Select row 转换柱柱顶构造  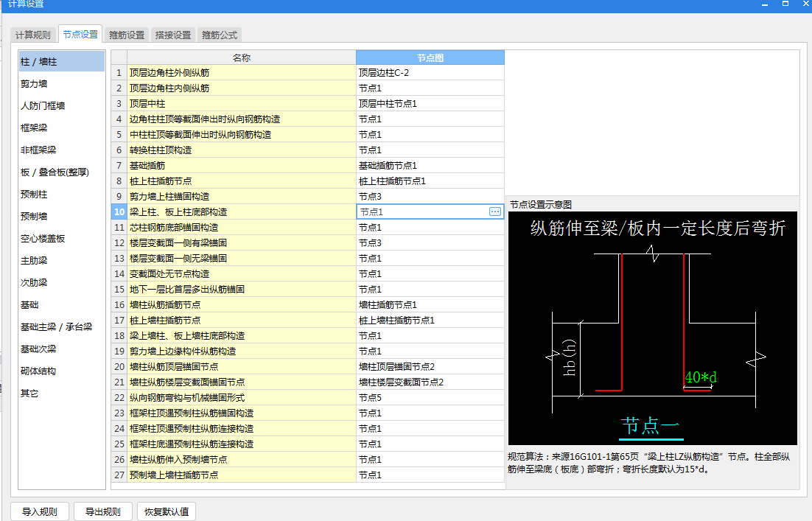point(242,150)
